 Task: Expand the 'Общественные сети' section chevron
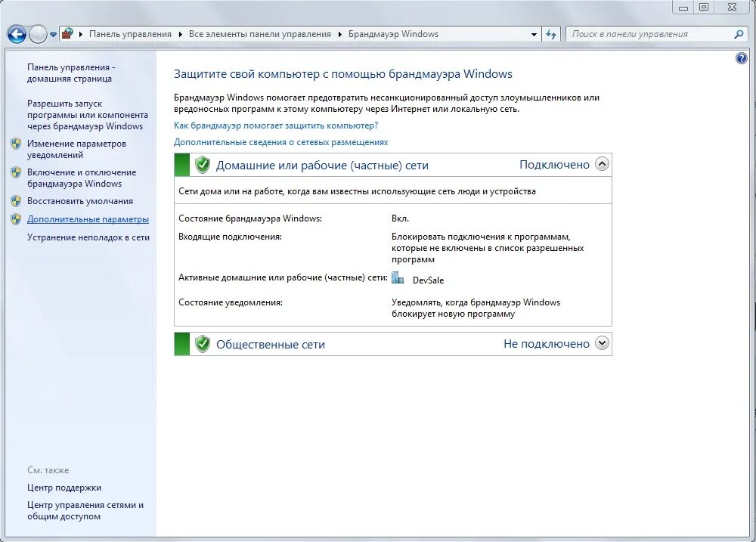point(602,343)
